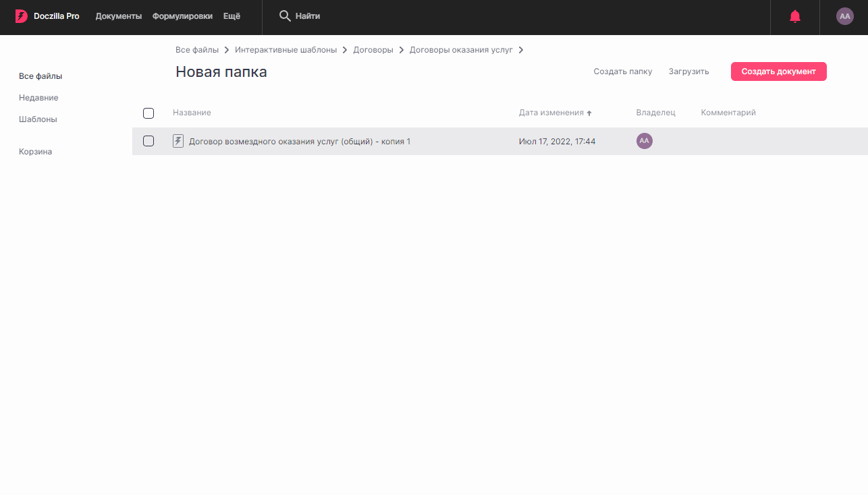
Task: Select Шаблоны in the sidebar
Action: point(38,119)
